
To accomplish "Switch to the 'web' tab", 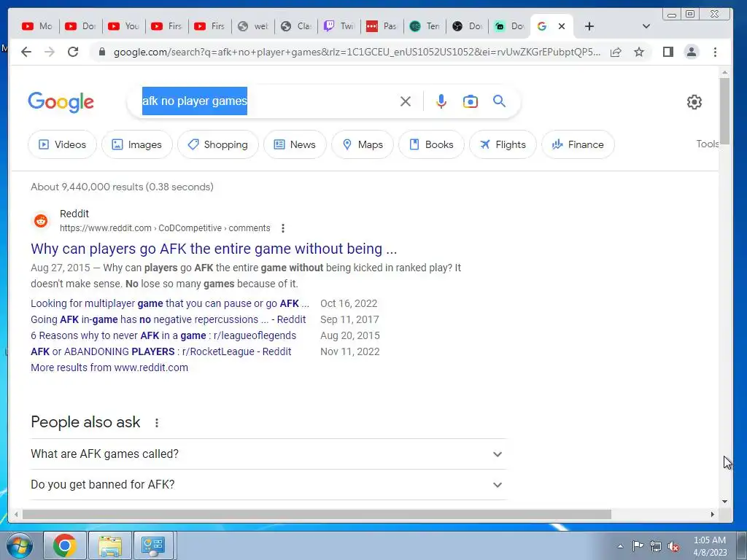I will pyautogui.click(x=253, y=26).
